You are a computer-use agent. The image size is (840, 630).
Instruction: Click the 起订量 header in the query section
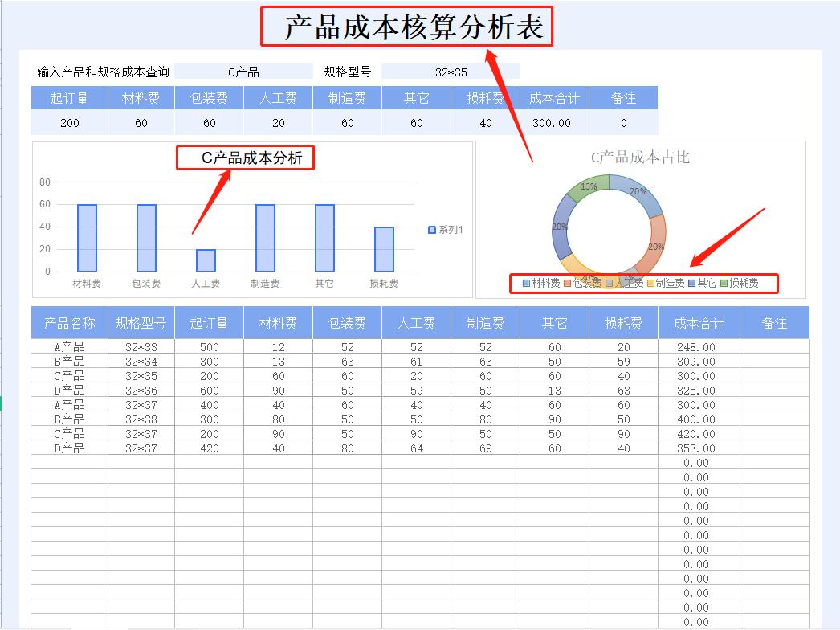[x=68, y=97]
